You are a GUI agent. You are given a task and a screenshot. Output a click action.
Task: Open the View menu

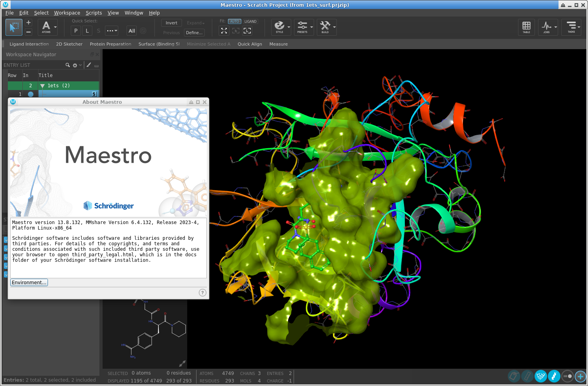(113, 13)
